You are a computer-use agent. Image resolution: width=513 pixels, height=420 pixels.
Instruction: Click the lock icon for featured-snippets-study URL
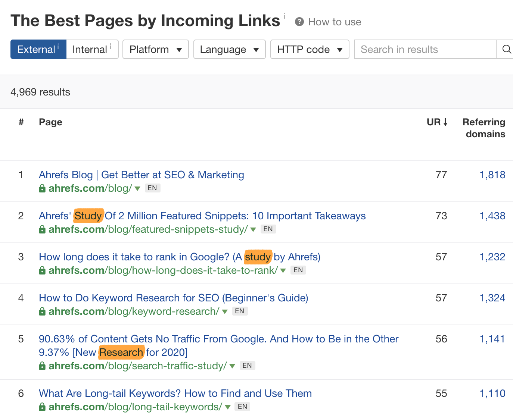click(42, 229)
